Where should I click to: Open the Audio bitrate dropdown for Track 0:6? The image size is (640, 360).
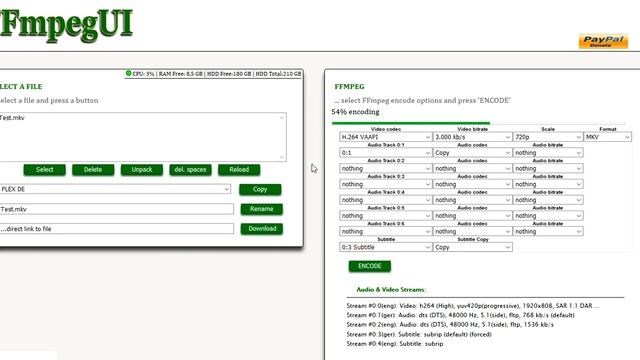[x=548, y=231]
